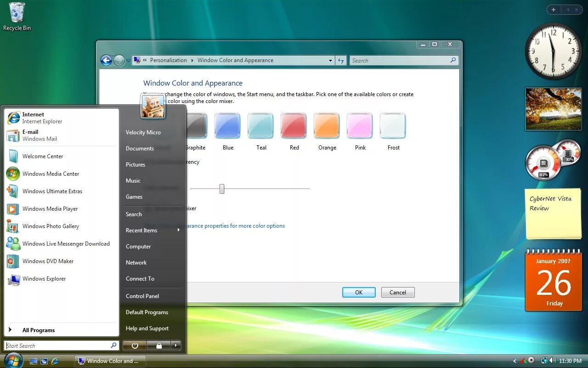Select the Teal color swatch
The width and height of the screenshot is (588, 368).
point(261,126)
